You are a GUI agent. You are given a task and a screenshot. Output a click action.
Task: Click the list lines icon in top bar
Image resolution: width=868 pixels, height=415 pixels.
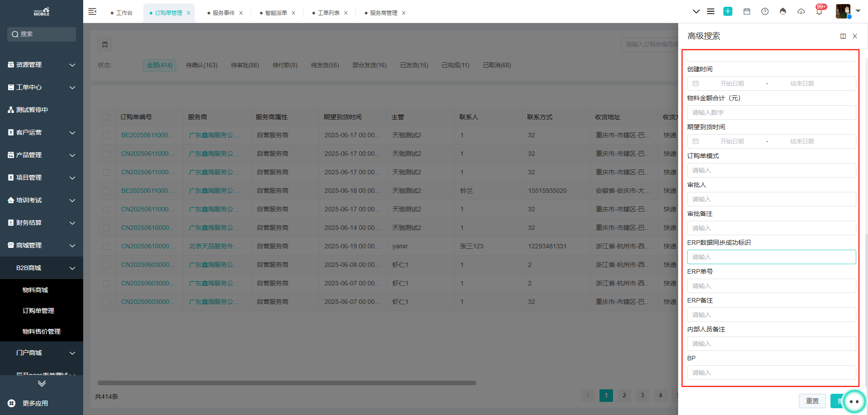pos(711,11)
